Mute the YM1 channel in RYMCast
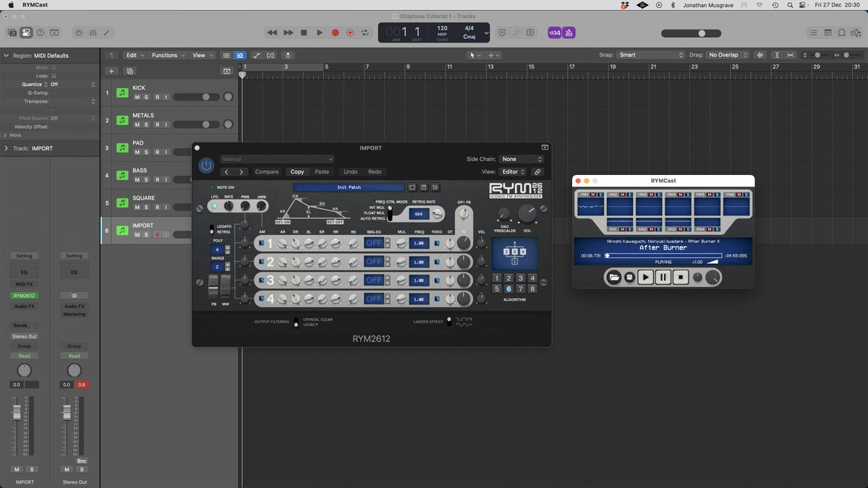The height and width of the screenshot is (488, 868). [x=593, y=194]
